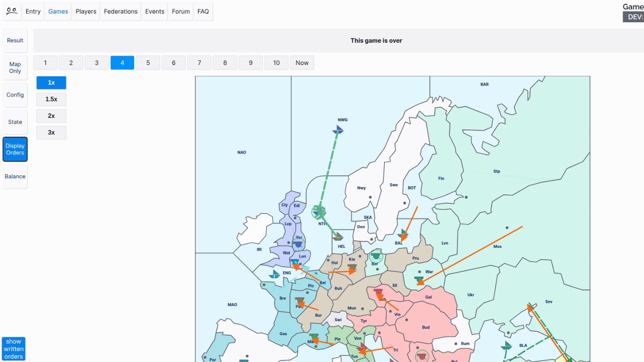This screenshot has width=644, height=362.
Task: Click the circled fleet in NTH
Action: [319, 212]
